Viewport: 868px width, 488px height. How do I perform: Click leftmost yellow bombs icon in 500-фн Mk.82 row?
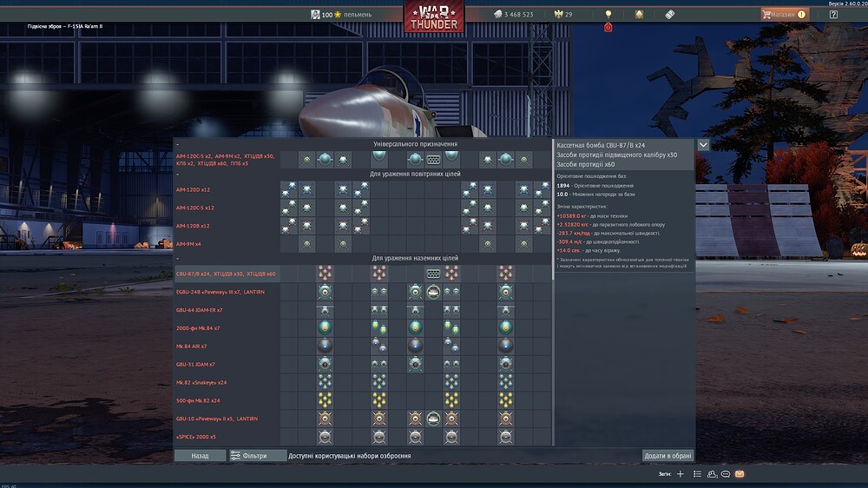point(325,400)
